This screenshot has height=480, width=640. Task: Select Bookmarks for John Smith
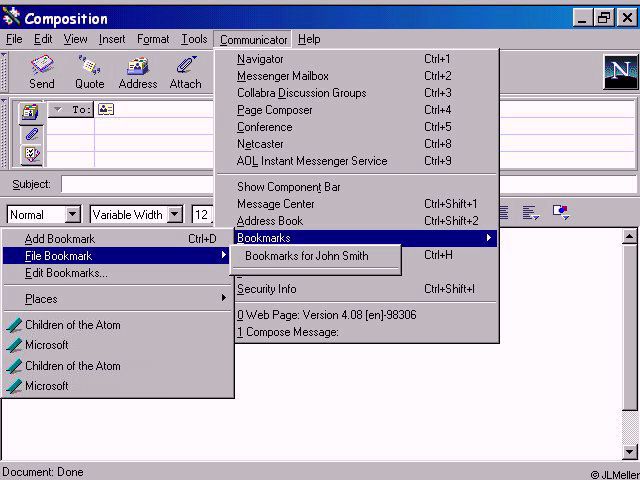tap(316, 256)
